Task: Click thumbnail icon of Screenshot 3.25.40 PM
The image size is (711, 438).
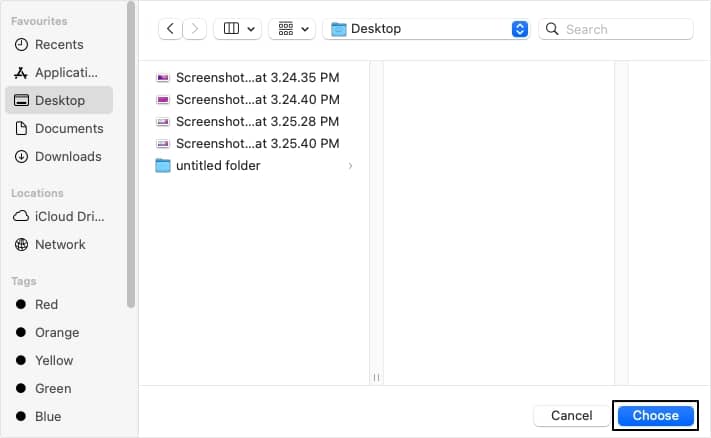Action: coord(163,144)
